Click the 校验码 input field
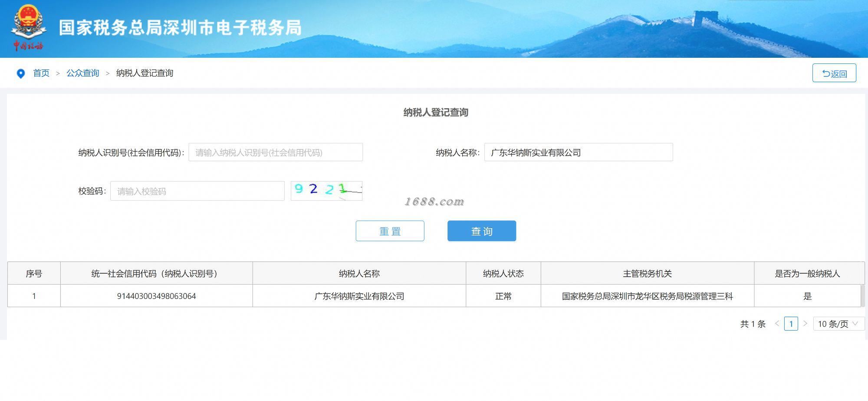The height and width of the screenshot is (401, 868). pos(197,191)
